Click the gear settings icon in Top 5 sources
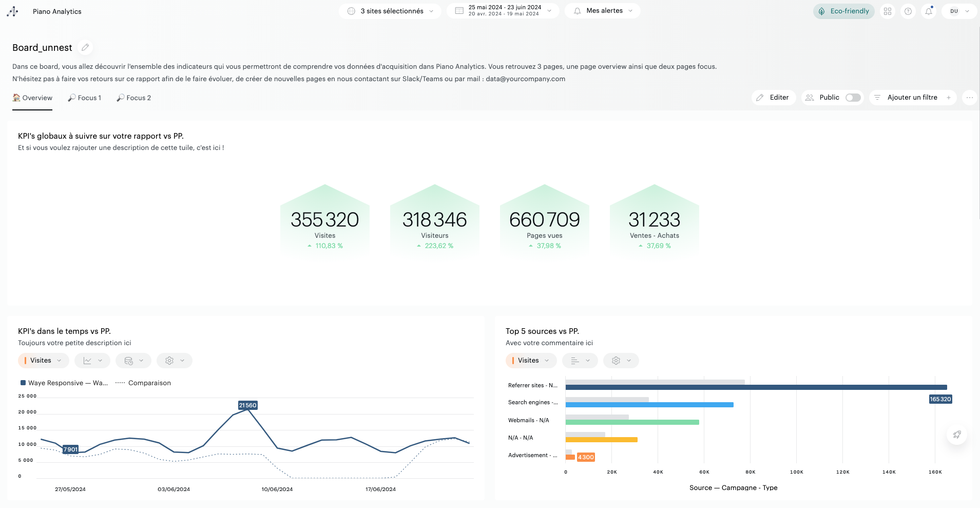Screen dimensions: 980x508 (x=616, y=361)
